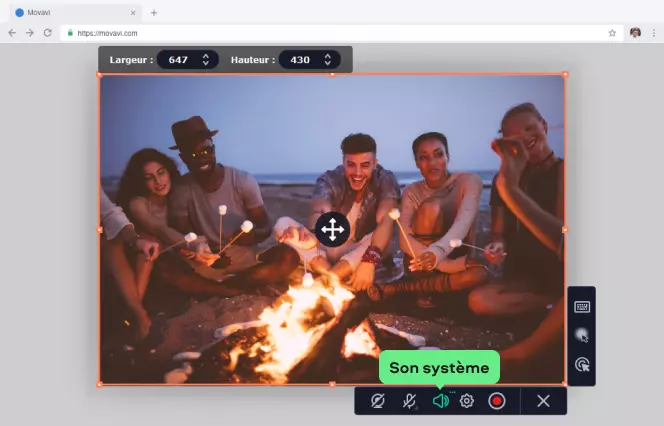Increase Largeur with the up arrow
This screenshot has height=426, width=664.
coord(206,55)
